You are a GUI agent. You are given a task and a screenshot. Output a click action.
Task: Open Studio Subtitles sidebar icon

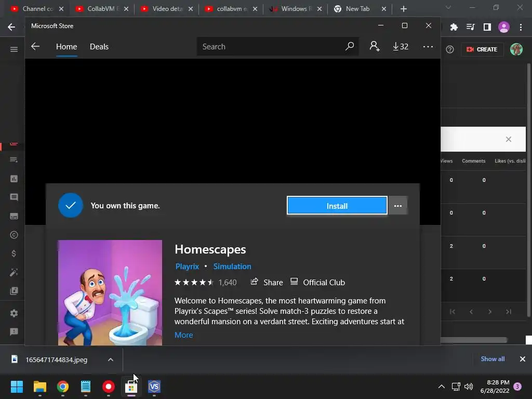(x=14, y=216)
